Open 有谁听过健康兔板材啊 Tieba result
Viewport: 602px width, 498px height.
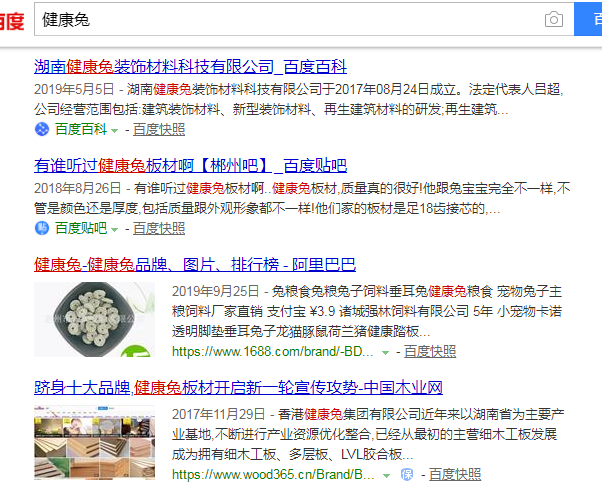(x=190, y=166)
